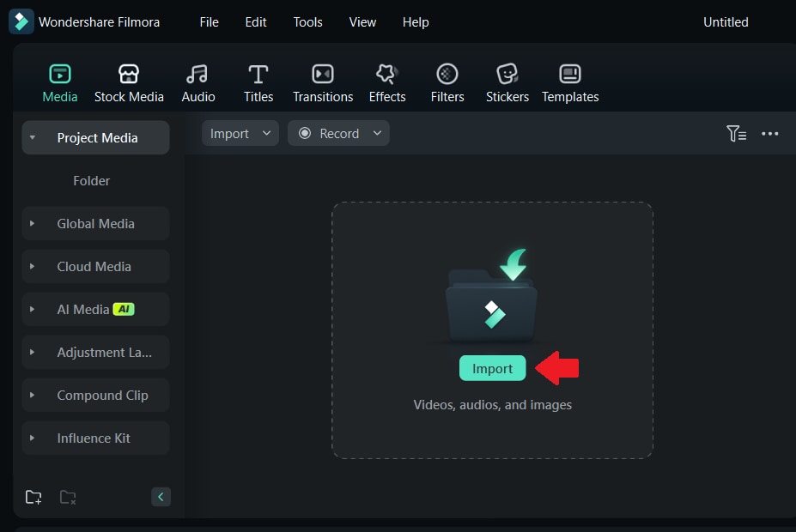Click the import folder illustration
This screenshot has height=532, width=796.
[491, 295]
